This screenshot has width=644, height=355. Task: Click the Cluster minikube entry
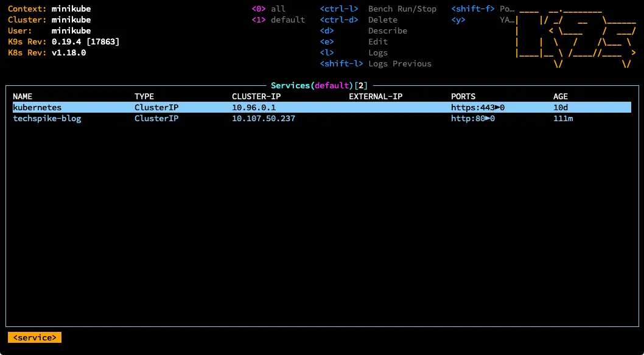(x=49, y=19)
